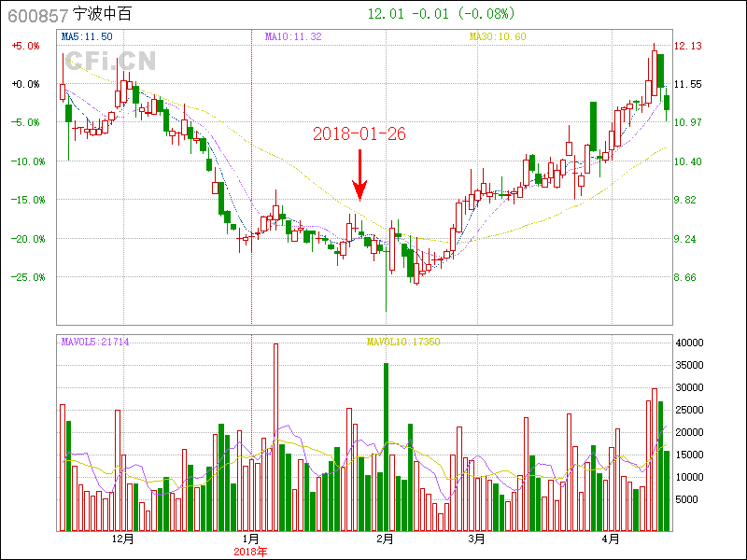Click the 20000 volume axis label
Screen dimensions: 747x560
(689, 432)
